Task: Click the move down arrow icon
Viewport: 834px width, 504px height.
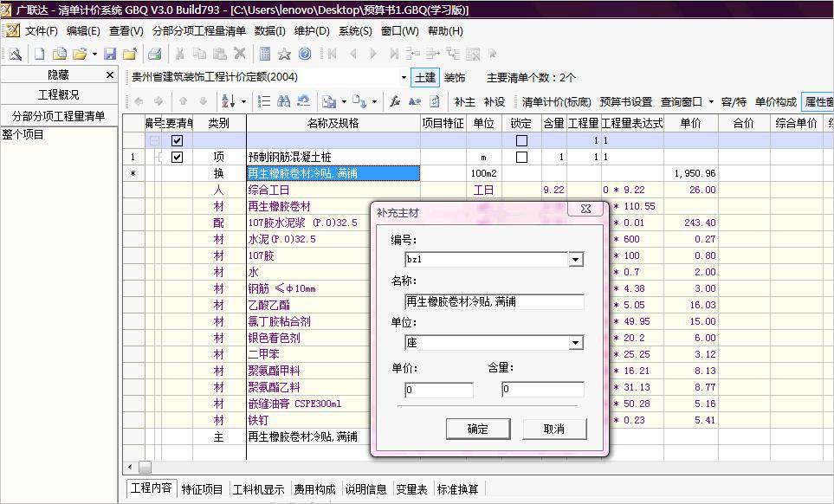Action: pos(204,101)
